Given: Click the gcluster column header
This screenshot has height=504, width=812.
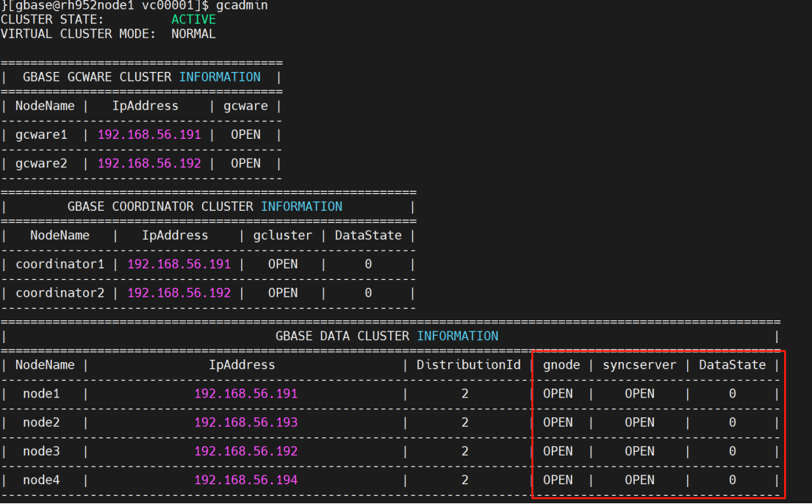Looking at the screenshot, I should tap(283, 236).
